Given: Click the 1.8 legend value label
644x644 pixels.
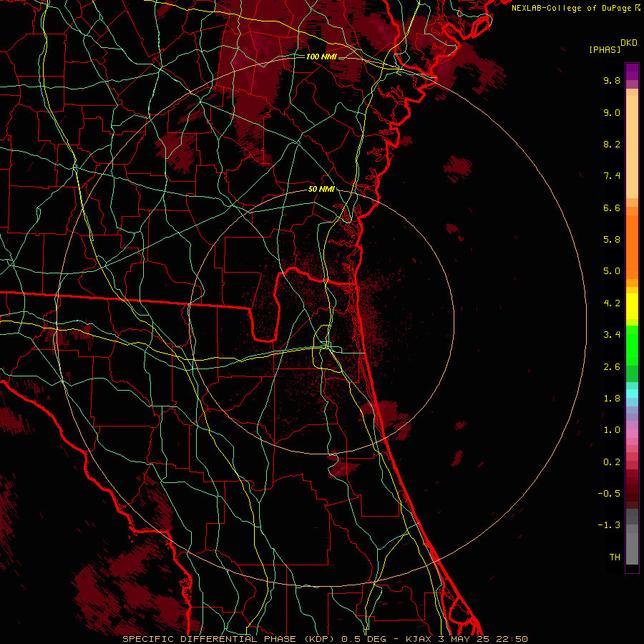Looking at the screenshot, I should tap(612, 399).
